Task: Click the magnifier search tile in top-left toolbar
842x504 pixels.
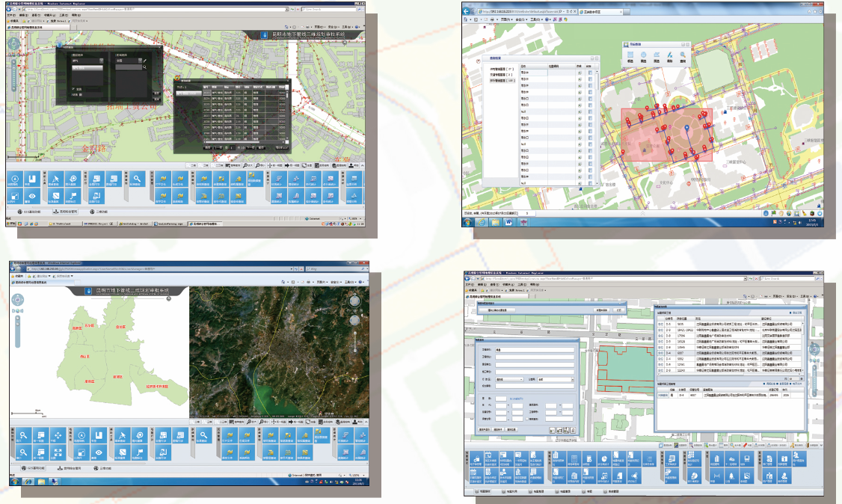Action: coord(138,179)
